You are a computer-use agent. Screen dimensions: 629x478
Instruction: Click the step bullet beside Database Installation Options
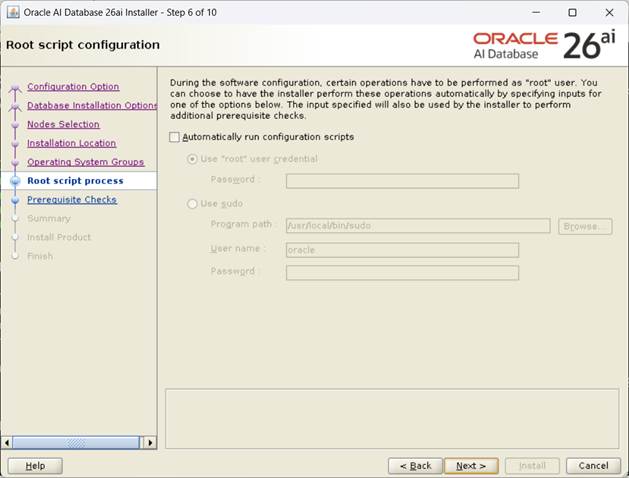(15, 106)
